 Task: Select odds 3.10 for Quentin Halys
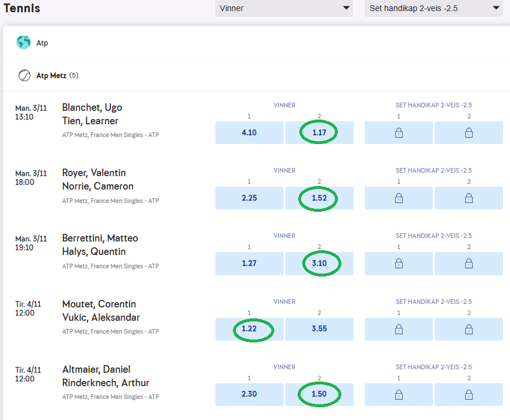click(319, 264)
